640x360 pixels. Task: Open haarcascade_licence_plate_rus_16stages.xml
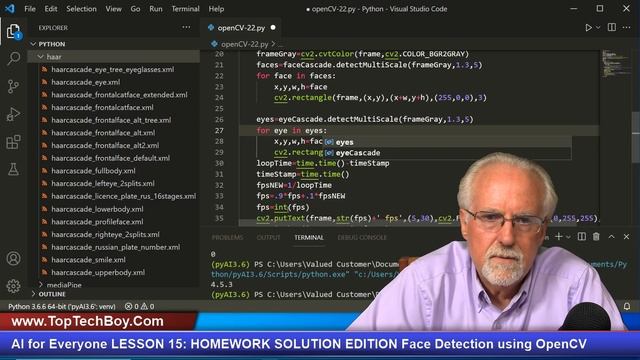124,196
